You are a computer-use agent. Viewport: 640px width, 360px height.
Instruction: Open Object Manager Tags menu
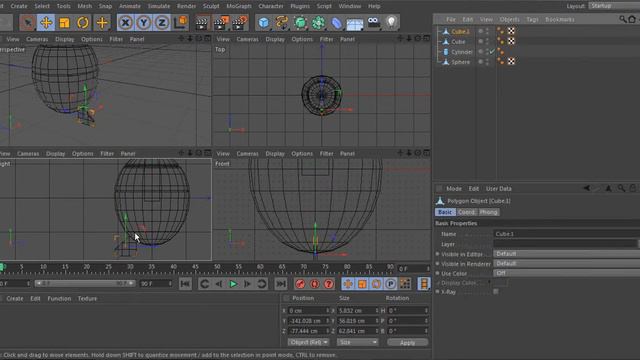(532, 19)
